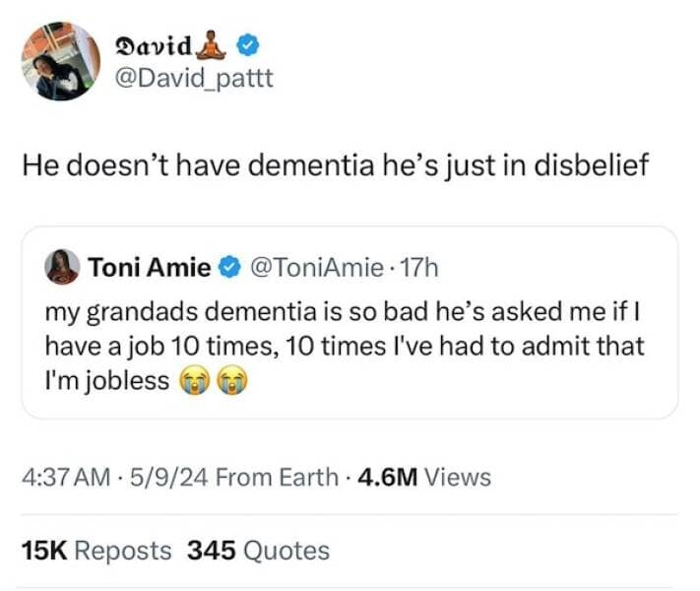
Task: Open the 15K Reposts list
Action: 95,551
